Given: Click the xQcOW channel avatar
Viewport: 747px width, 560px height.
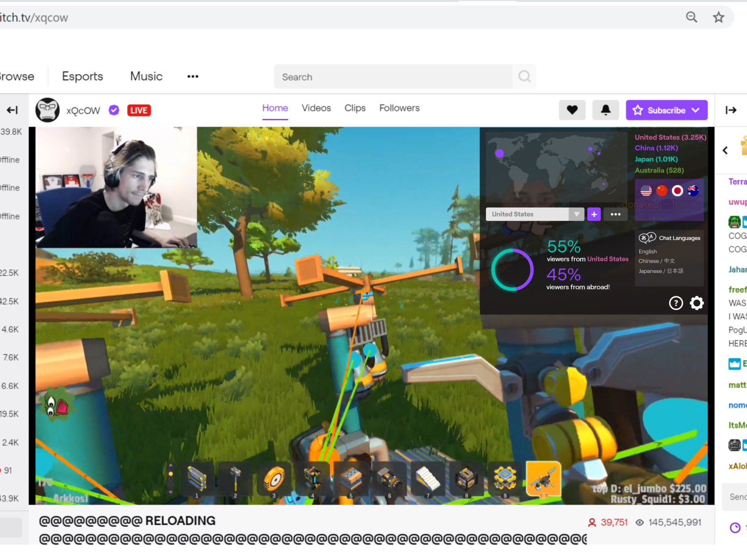Looking at the screenshot, I should pyautogui.click(x=48, y=110).
